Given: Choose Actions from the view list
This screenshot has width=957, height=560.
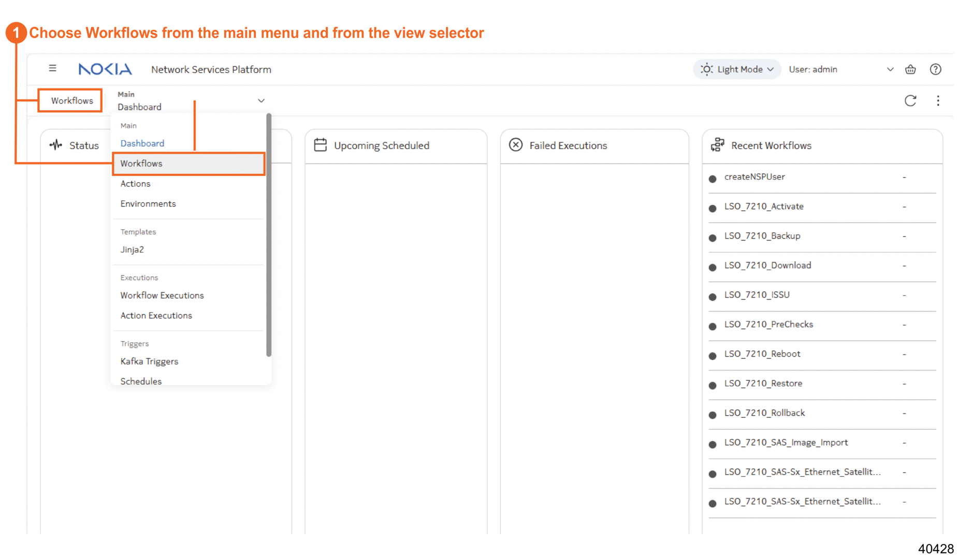Looking at the screenshot, I should point(135,184).
